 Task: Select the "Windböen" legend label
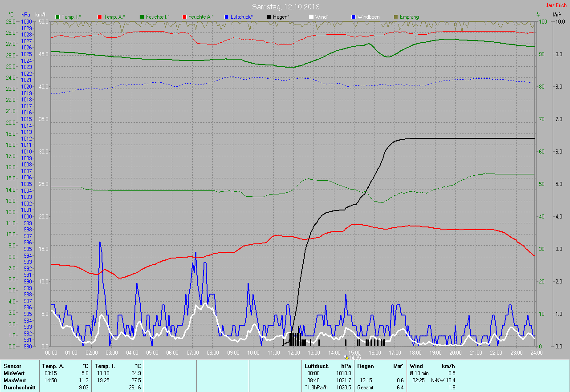click(369, 17)
